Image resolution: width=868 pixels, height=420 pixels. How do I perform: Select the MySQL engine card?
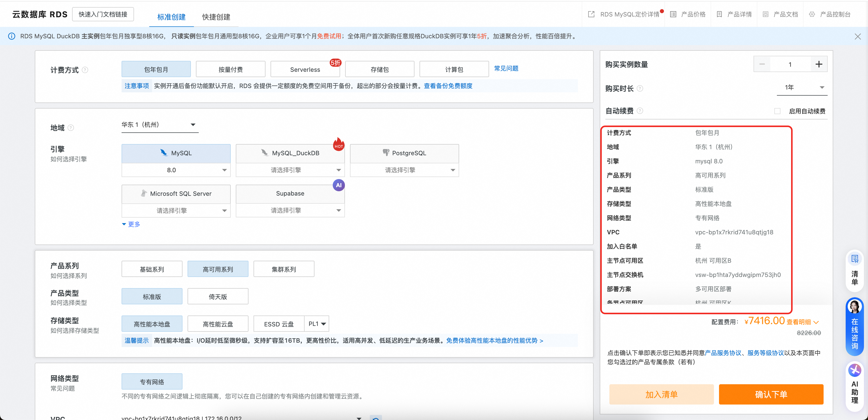tap(176, 154)
